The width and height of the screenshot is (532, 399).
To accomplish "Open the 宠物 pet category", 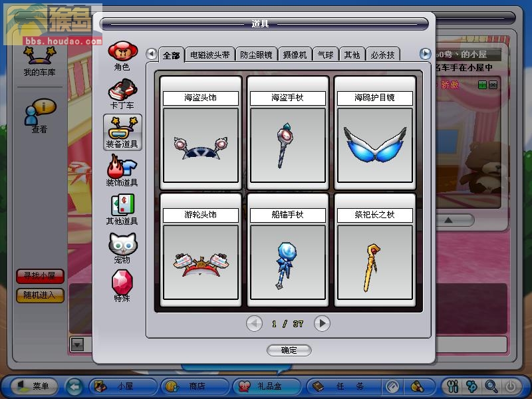I will pyautogui.click(x=122, y=248).
